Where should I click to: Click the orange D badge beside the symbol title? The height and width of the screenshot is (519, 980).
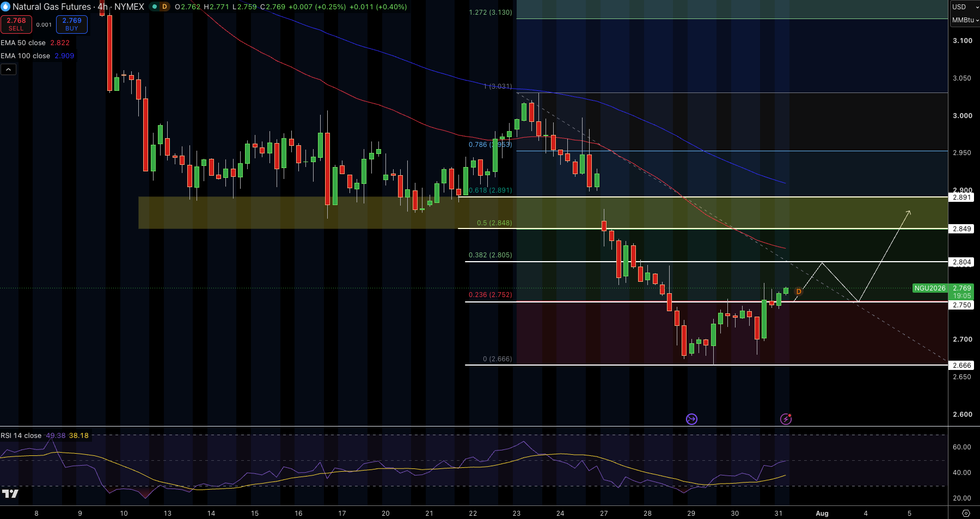tap(164, 7)
